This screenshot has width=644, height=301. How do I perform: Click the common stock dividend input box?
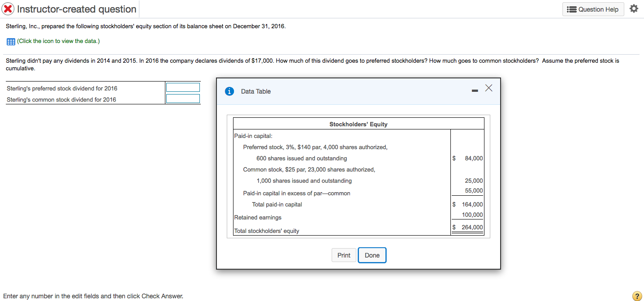tap(182, 98)
